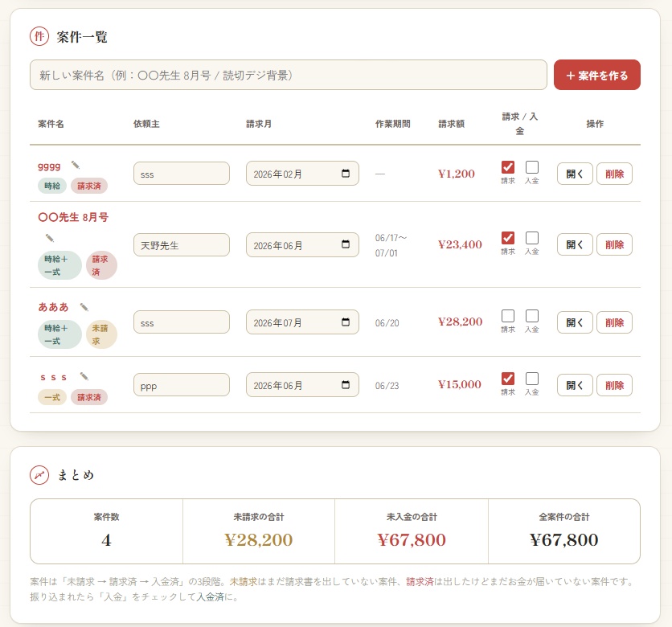Open the 〇〇先生 8月号 case
Screen dimensions: 672x627
575,244
